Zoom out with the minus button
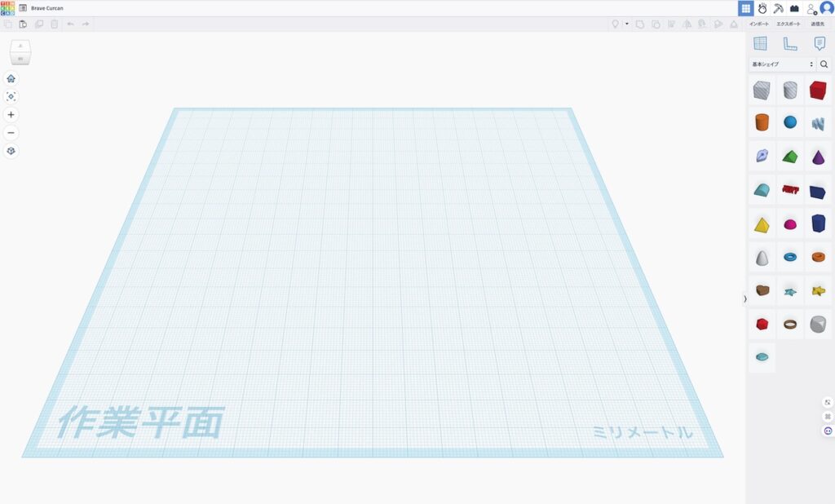 [11, 133]
